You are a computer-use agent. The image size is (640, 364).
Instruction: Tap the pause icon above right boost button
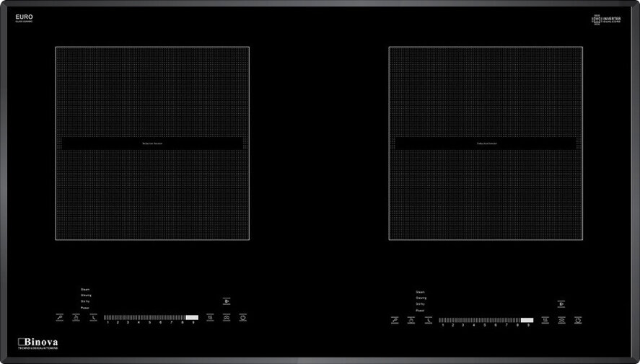coord(561,304)
